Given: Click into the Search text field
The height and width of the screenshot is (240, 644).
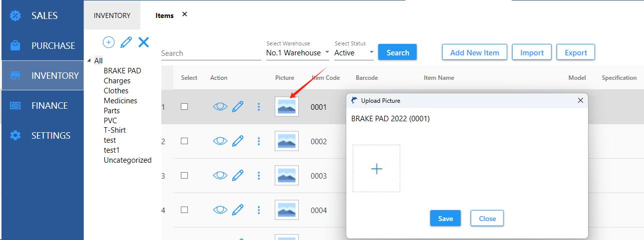Looking at the screenshot, I should pyautogui.click(x=211, y=53).
